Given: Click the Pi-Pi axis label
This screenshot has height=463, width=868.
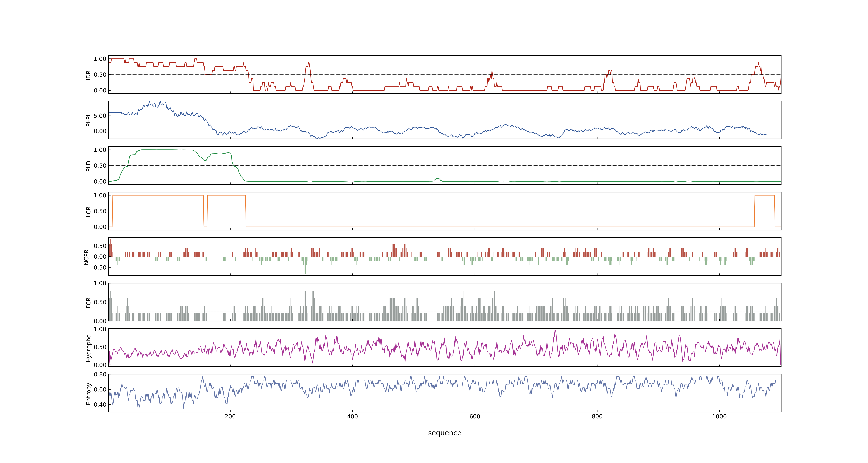Looking at the screenshot, I should (x=89, y=120).
